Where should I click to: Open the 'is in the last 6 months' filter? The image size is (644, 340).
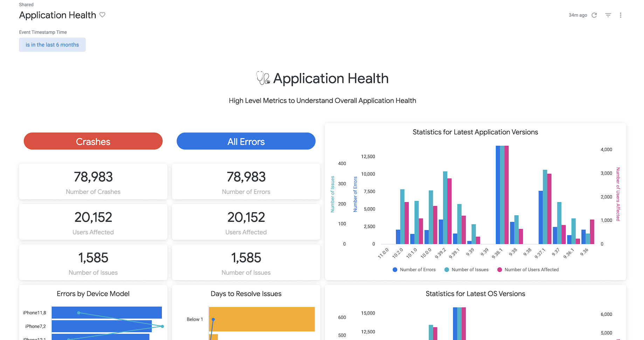click(52, 45)
